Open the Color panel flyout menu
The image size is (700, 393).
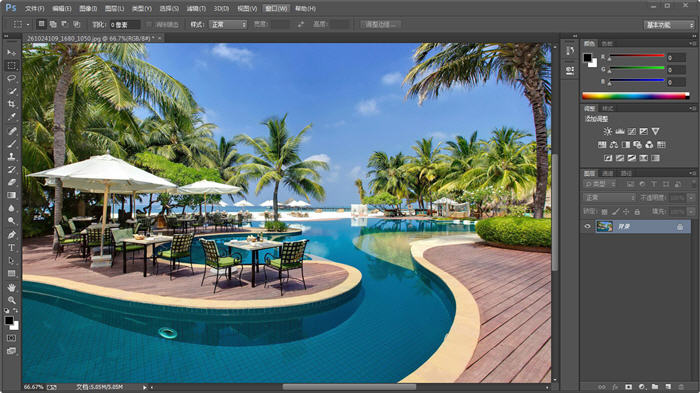tap(692, 43)
